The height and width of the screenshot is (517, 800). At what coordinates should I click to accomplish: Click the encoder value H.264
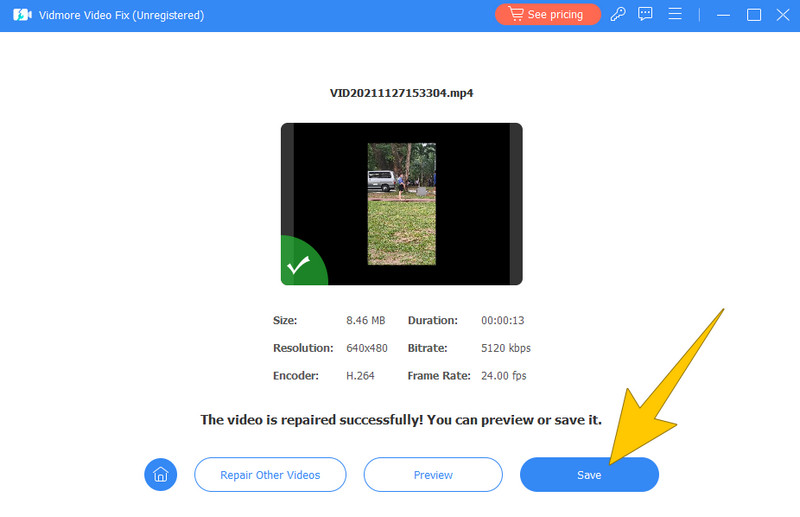(360, 376)
